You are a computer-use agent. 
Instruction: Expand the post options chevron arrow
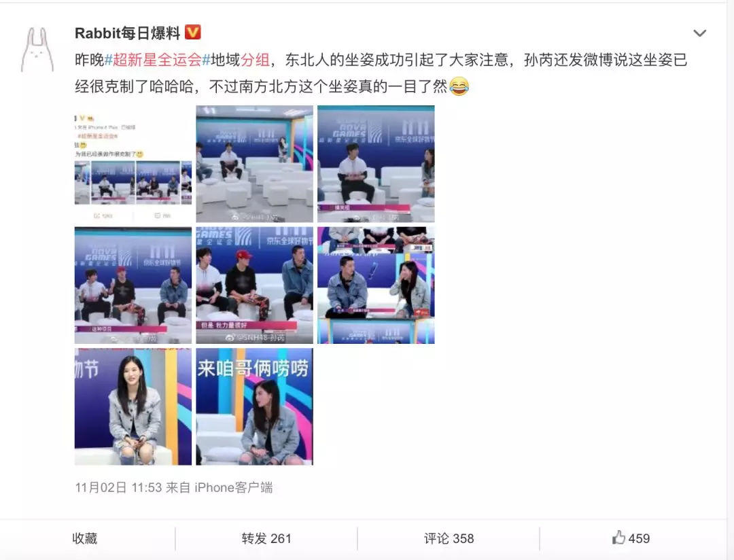coord(699,33)
